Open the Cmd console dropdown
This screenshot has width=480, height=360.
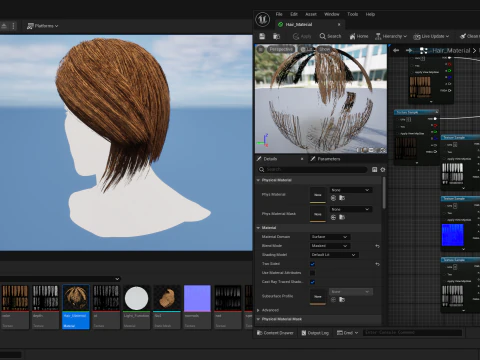click(x=347, y=333)
